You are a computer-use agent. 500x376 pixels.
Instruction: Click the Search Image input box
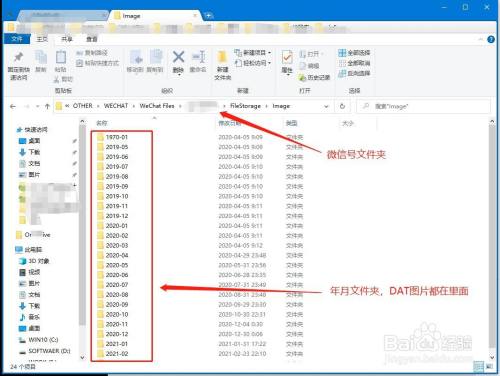click(x=423, y=106)
